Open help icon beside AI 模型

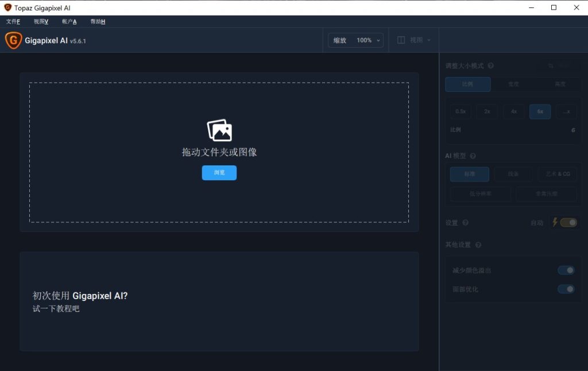(473, 156)
